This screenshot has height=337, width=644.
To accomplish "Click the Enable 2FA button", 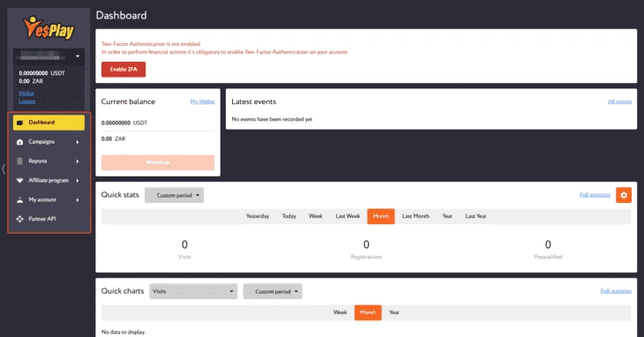I will click(x=124, y=70).
